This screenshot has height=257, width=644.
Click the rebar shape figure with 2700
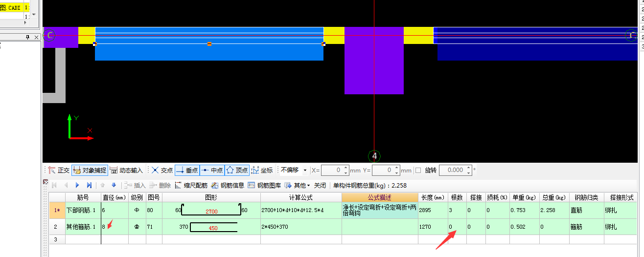pyautogui.click(x=211, y=211)
